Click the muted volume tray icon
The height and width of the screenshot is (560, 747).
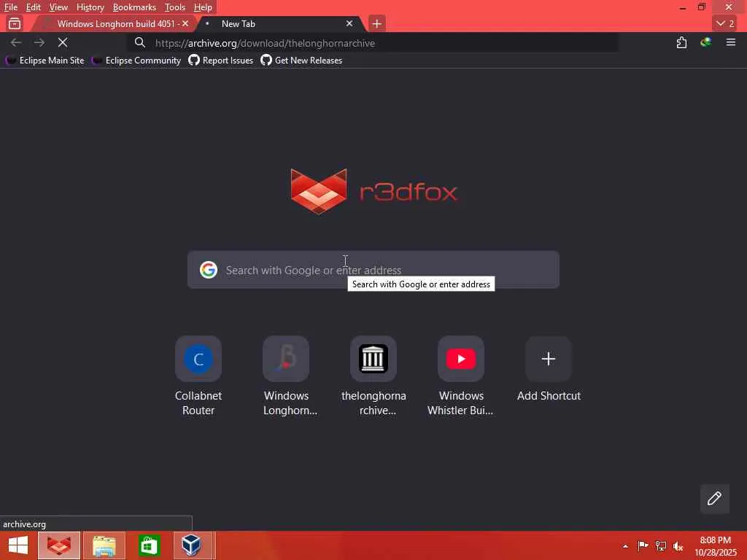678,545
